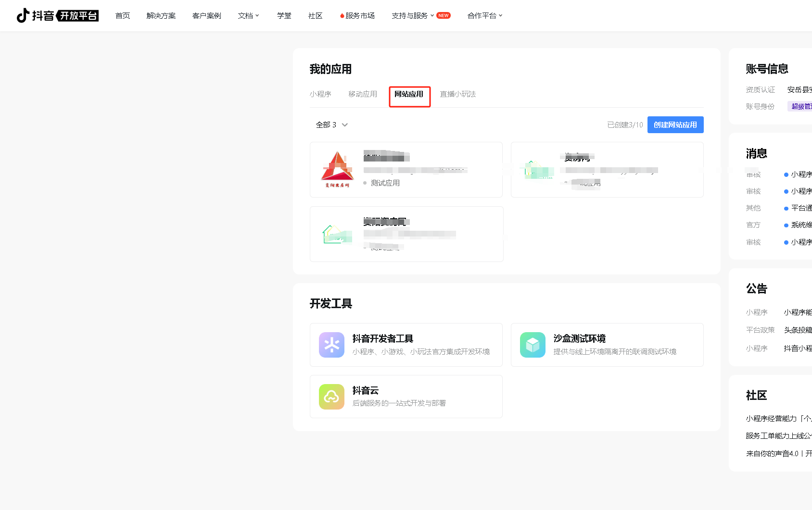Image resolution: width=812 pixels, height=510 pixels.
Task: Open the 学堂 navigation item
Action: 284,16
